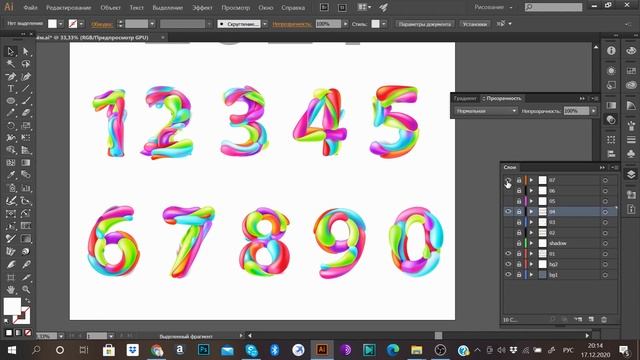The image size is (640, 360).
Task: Unlock the bg1 layer lock
Action: [x=519, y=275]
